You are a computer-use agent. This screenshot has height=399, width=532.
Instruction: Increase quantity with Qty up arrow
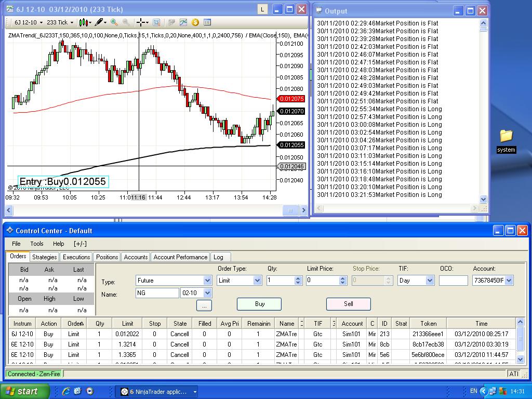[298, 278]
